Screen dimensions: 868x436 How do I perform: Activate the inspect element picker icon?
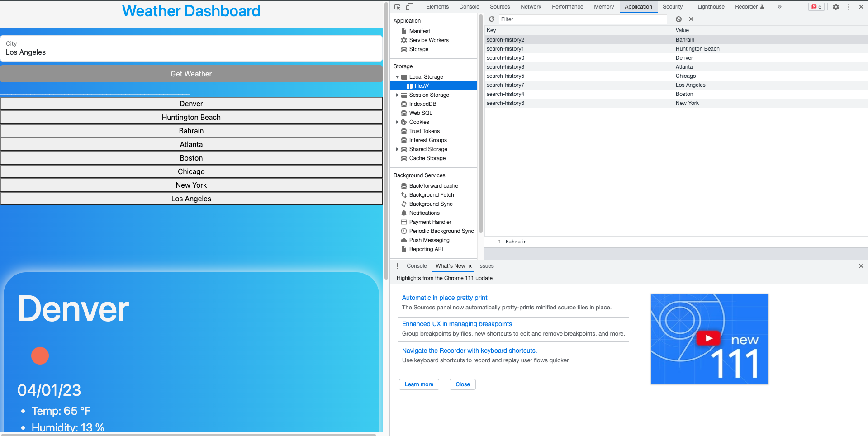coord(397,7)
